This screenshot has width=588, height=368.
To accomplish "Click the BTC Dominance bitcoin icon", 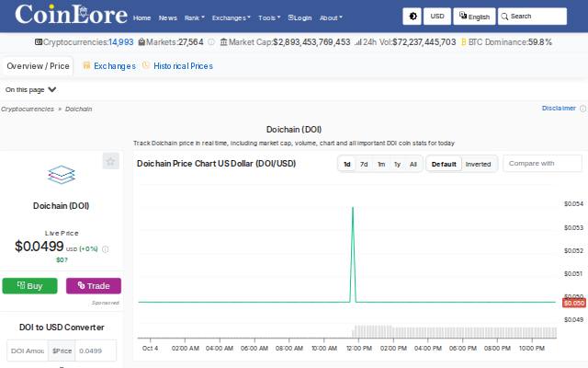I will coord(463,42).
